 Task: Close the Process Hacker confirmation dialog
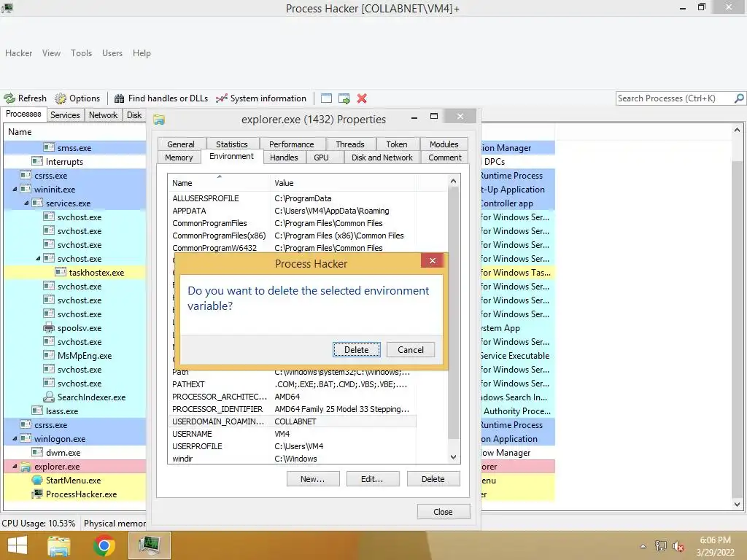(x=432, y=260)
